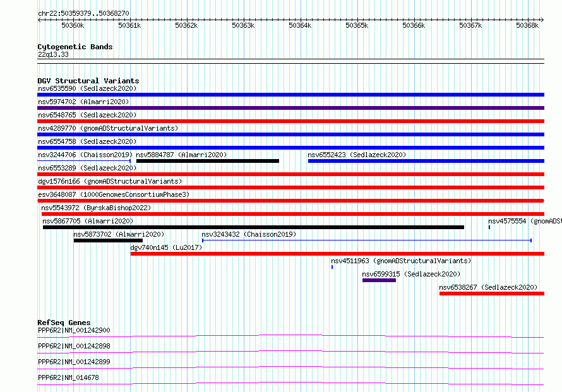The width and height of the screenshot is (562, 392).
Task: Open PPP6R2|NM_001242899 transcript label
Action: click(x=74, y=362)
